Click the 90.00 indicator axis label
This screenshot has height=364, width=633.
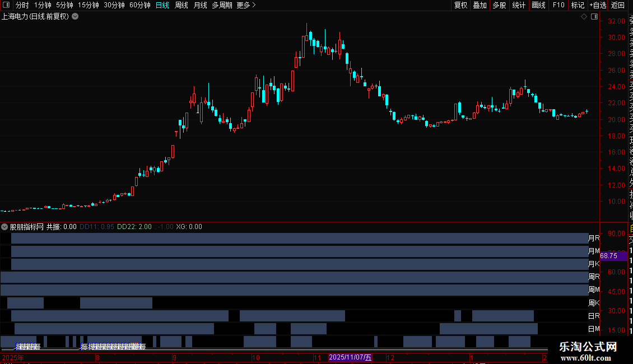point(616,234)
